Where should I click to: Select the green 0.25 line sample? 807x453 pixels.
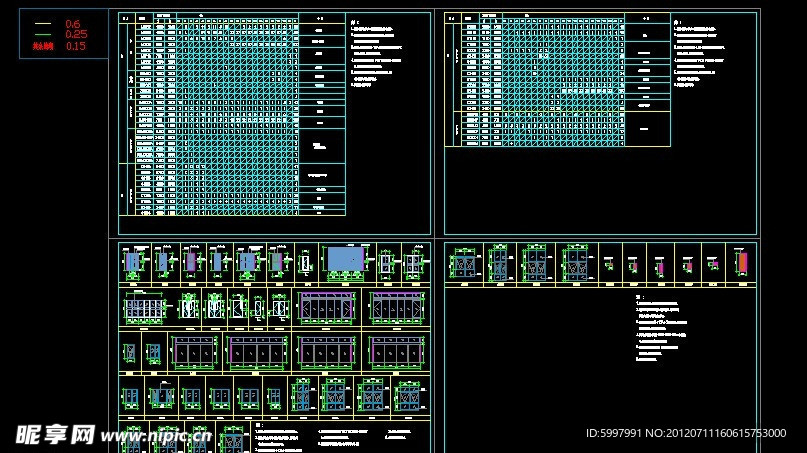click(42, 34)
